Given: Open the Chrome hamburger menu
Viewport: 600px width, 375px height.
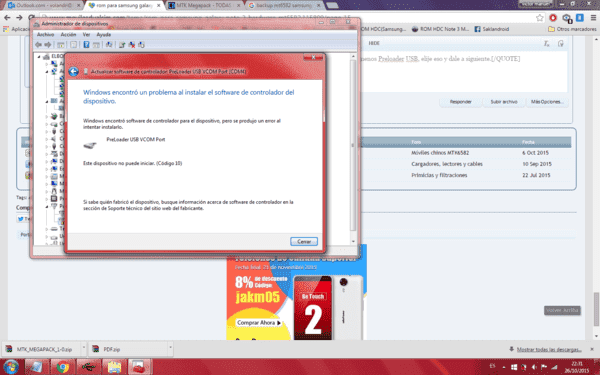Looking at the screenshot, I should [593, 18].
